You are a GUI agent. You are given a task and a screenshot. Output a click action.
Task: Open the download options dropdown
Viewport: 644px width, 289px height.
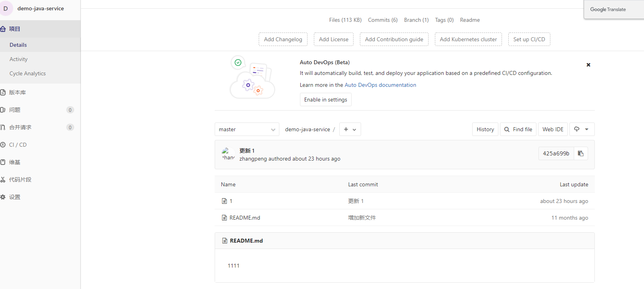582,129
